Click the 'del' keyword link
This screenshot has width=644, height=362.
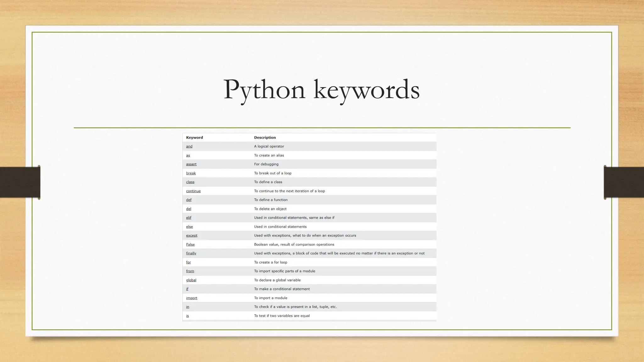point(188,209)
